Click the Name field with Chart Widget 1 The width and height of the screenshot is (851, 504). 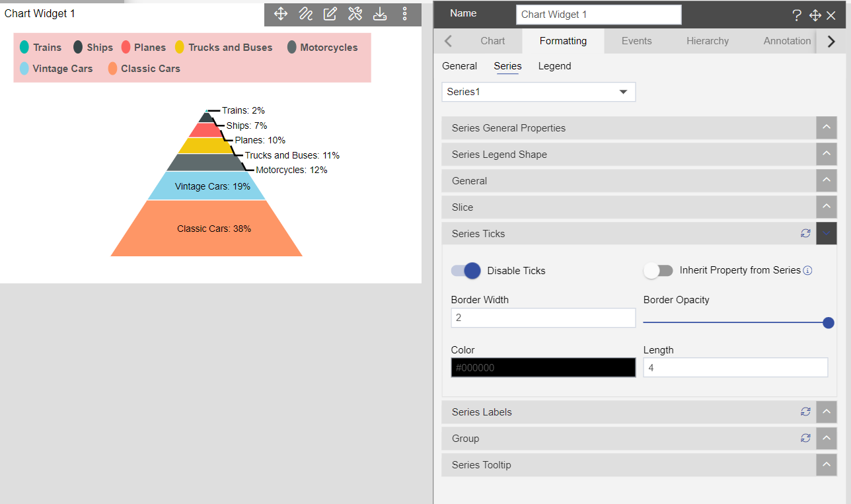point(598,15)
